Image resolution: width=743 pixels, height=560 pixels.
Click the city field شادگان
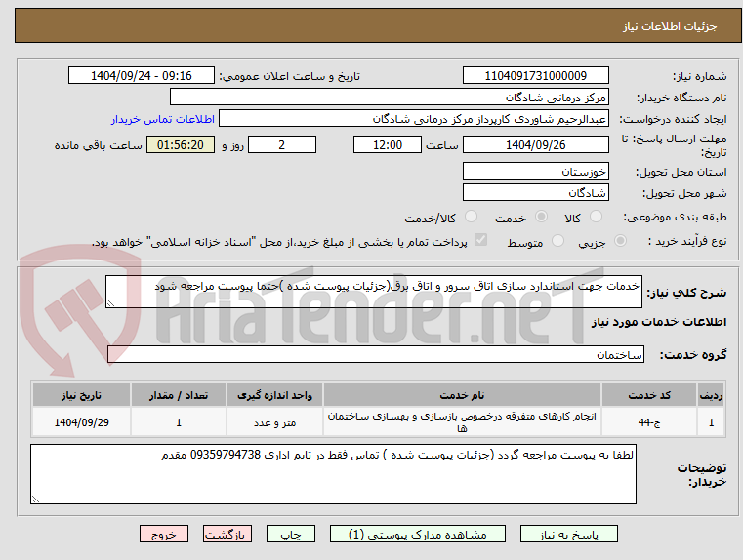click(535, 192)
